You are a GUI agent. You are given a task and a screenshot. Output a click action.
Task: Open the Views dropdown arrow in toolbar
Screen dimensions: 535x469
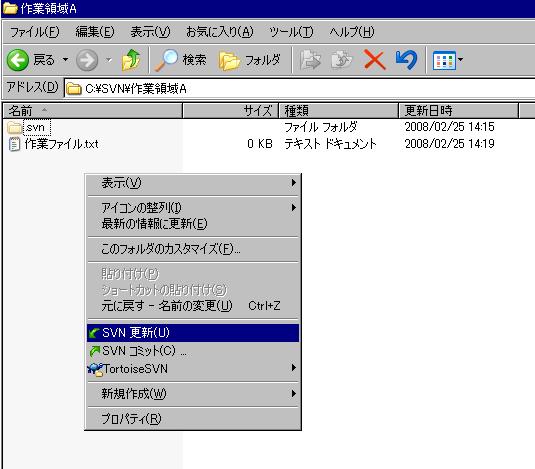point(460,60)
